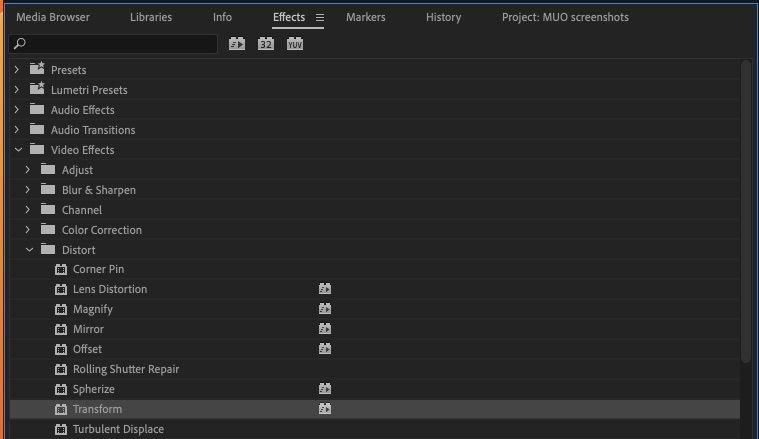
Task: Click the Spherize accelerated badge icon
Action: (x=325, y=389)
